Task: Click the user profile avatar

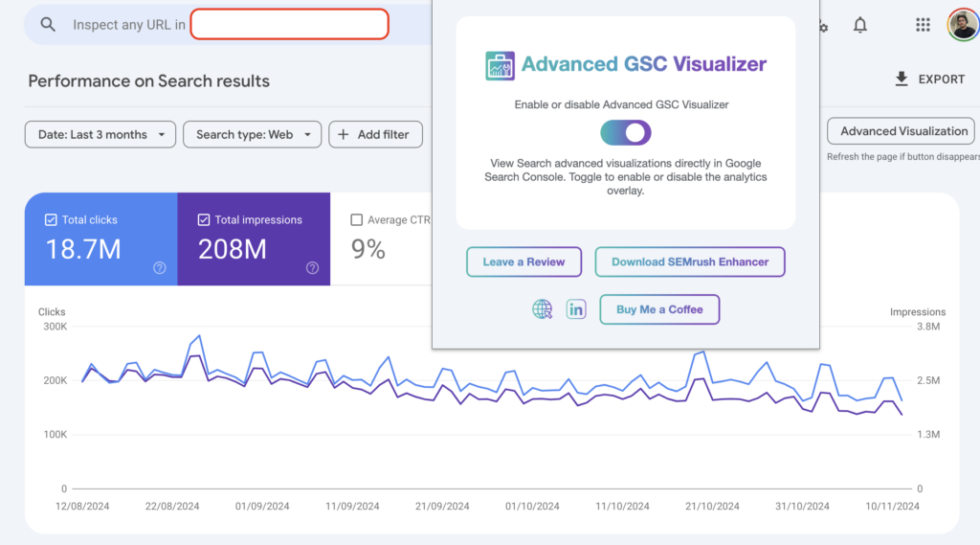Action: click(962, 26)
